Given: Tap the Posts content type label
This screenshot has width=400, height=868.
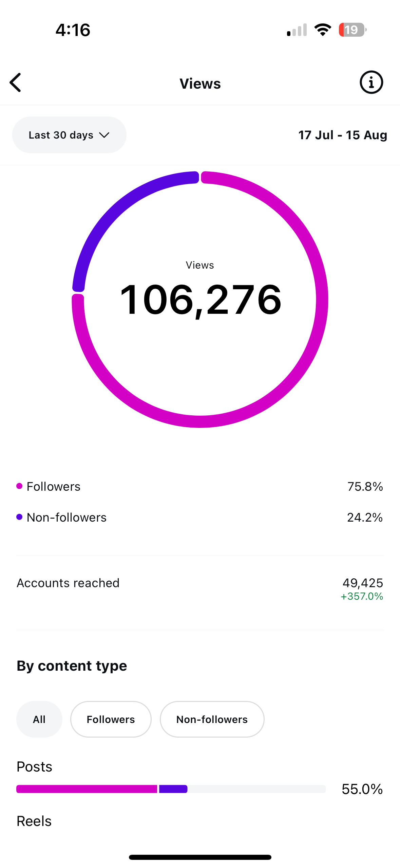Looking at the screenshot, I should pos(35,766).
